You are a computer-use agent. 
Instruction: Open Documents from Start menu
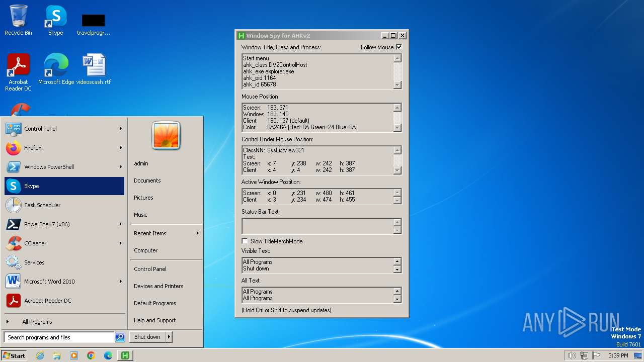coord(147,180)
